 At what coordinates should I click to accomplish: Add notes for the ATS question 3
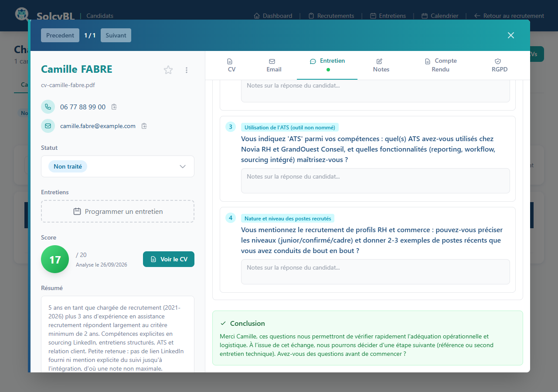[x=375, y=181]
